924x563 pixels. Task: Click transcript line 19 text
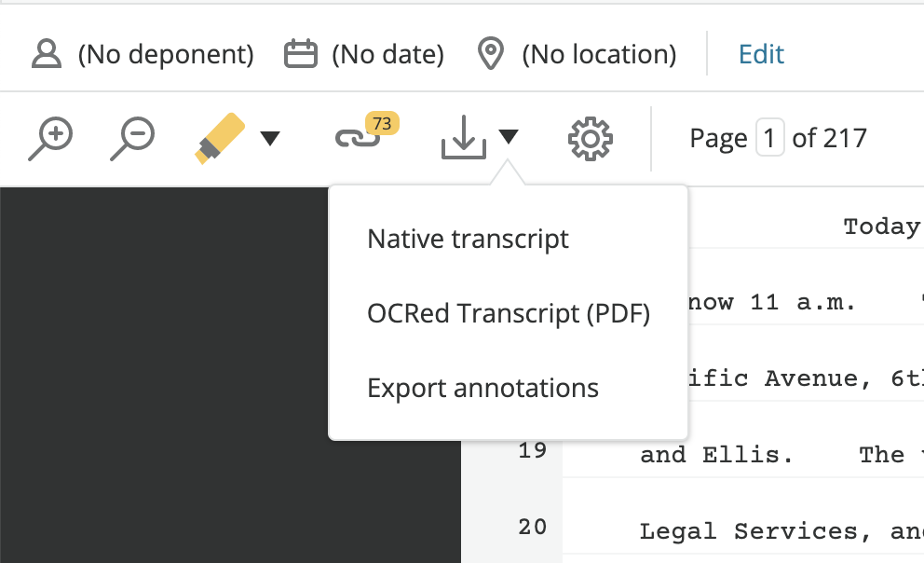click(x=781, y=455)
